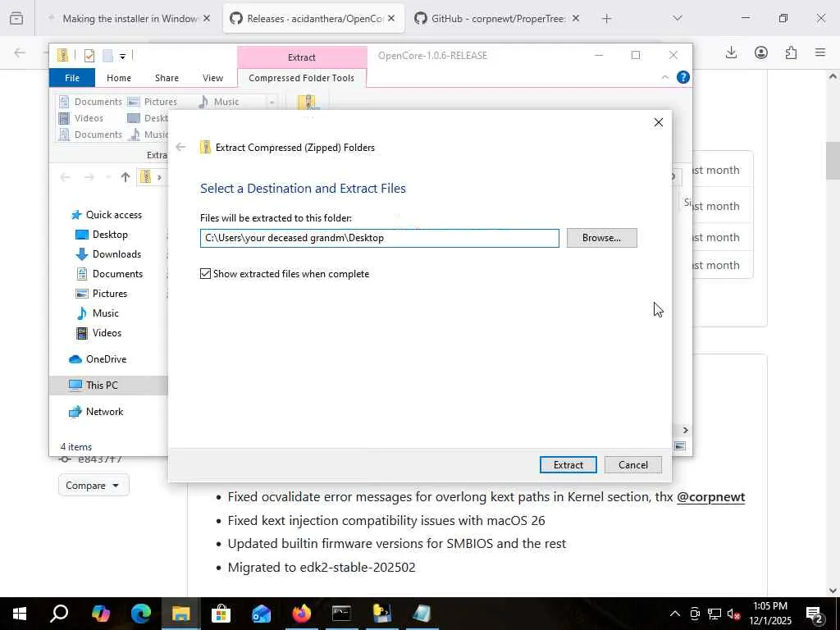The width and height of the screenshot is (840, 630).
Task: Click the Extract button in the dialog
Action: tap(568, 464)
